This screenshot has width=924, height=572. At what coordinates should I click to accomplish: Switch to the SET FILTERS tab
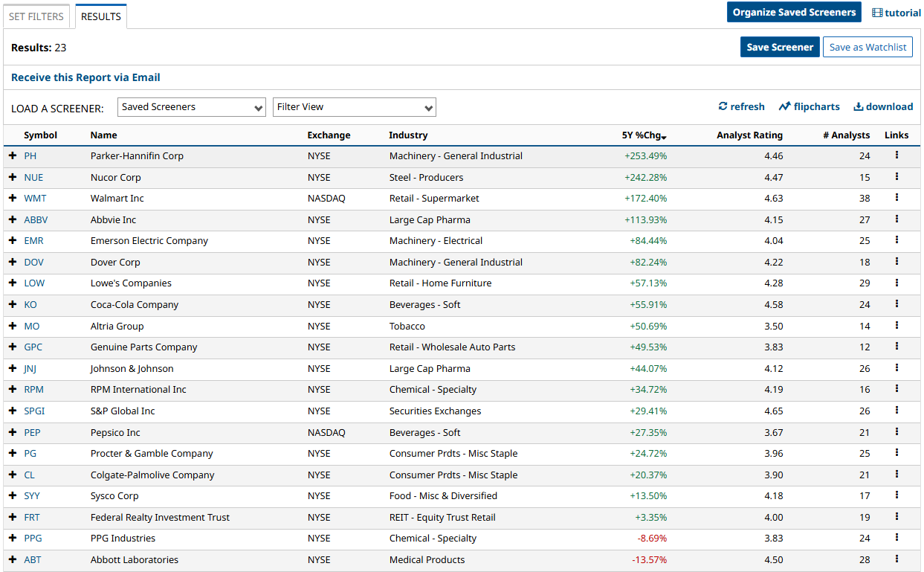36,16
